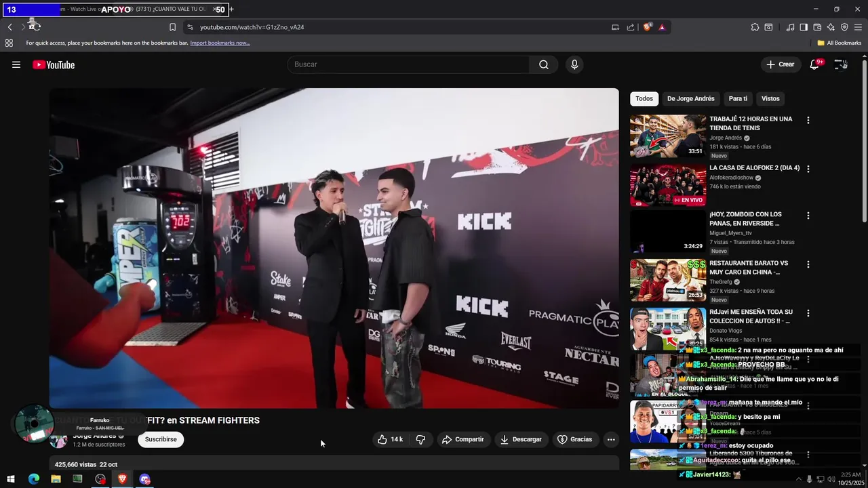868x488 pixels.
Task: Open the YouTube hamburger guide menu
Action: pyautogui.click(x=16, y=64)
